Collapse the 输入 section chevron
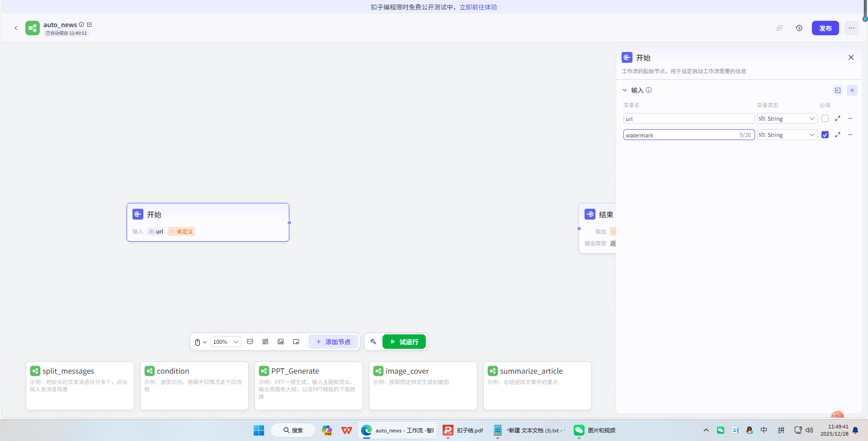The width and height of the screenshot is (868, 441). point(625,90)
